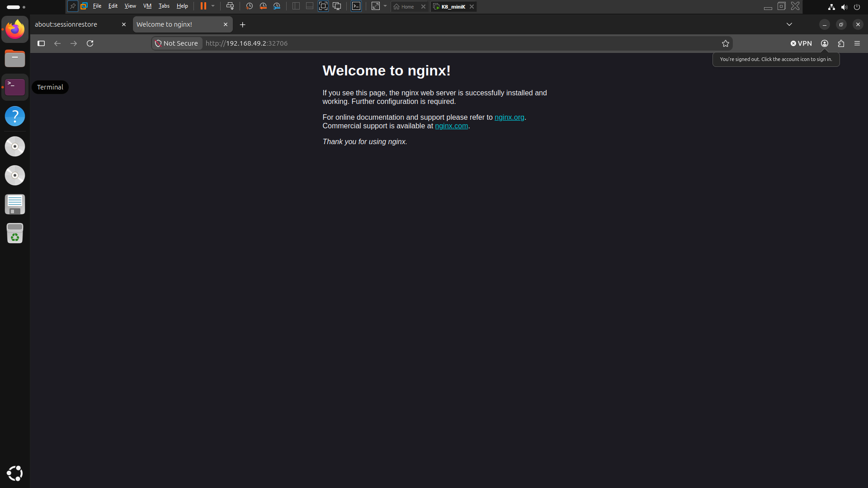Viewport: 868px width, 488px height.
Task: Click the Not Secure connection indicator
Action: tap(177, 43)
